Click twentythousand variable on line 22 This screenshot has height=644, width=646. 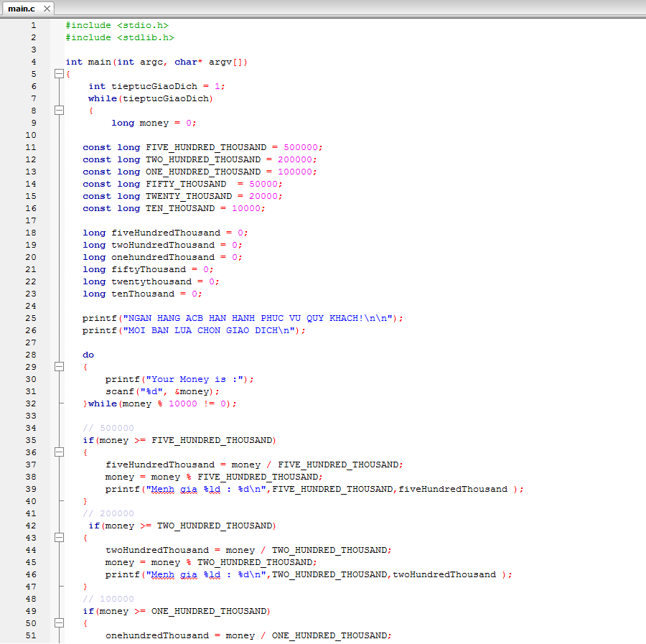tap(151, 282)
